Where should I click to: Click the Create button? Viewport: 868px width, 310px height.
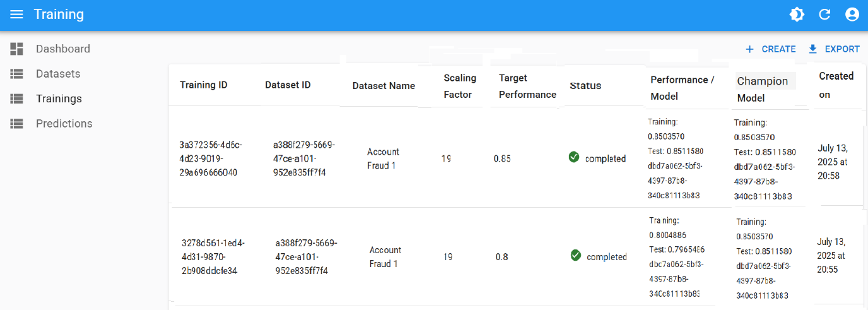[771, 49]
